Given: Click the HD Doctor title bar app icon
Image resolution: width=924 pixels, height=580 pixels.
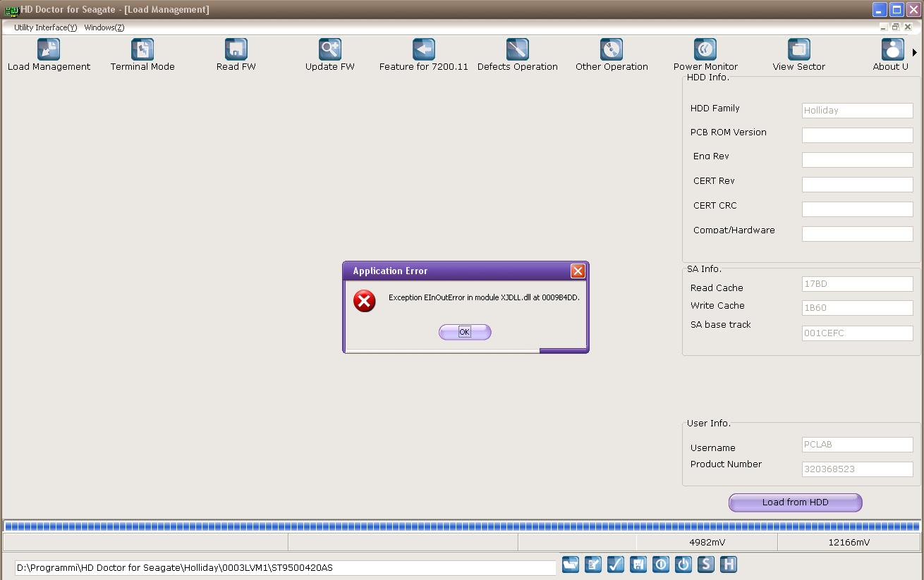Looking at the screenshot, I should pyautogui.click(x=11, y=10).
